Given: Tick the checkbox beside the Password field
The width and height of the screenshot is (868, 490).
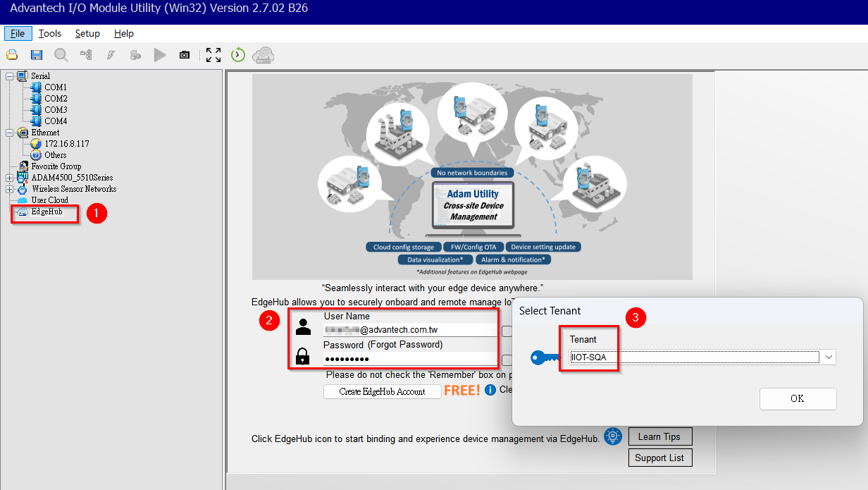Looking at the screenshot, I should pos(507,360).
